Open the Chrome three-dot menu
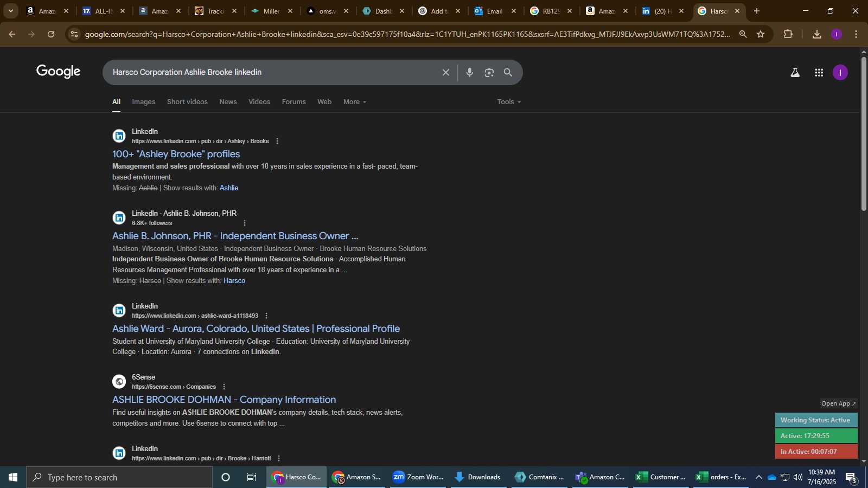The image size is (868, 488). [856, 34]
